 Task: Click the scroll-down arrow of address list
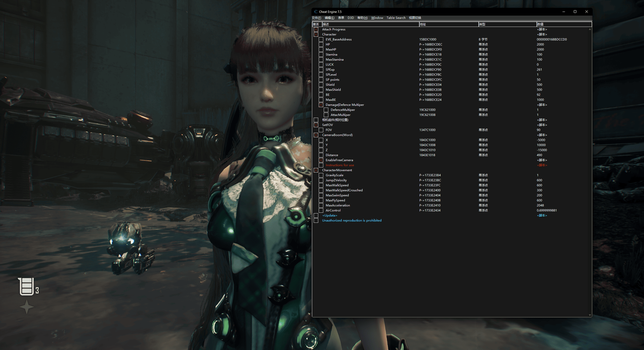pyautogui.click(x=590, y=315)
